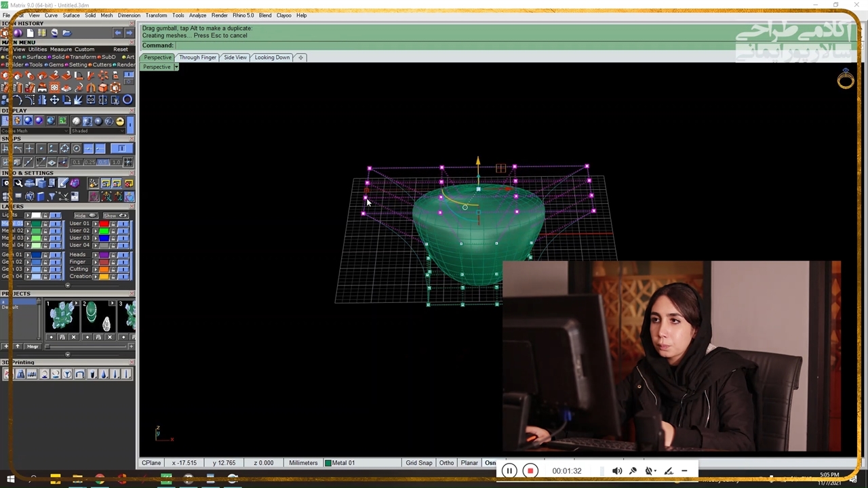Select the four-way move arrows tool
The width and height of the screenshot is (868, 488).
pyautogui.click(x=54, y=100)
